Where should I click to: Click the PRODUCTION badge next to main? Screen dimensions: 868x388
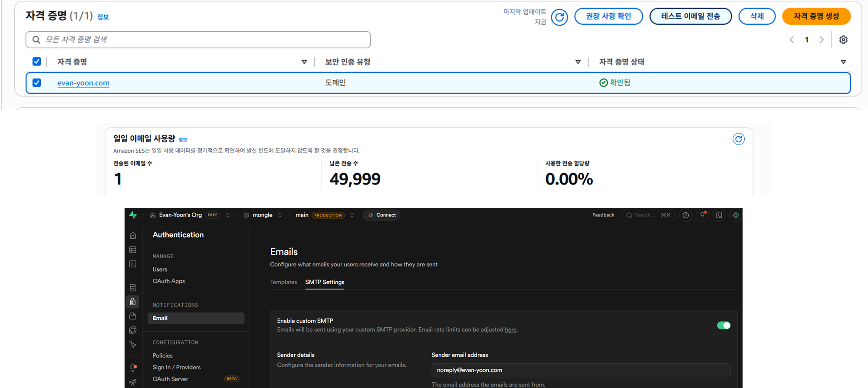328,215
